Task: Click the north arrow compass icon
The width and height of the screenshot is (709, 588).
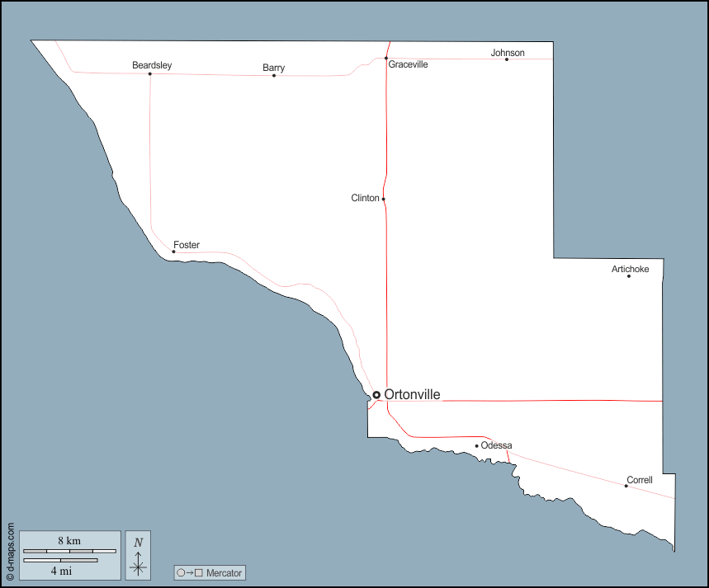Action: [x=138, y=555]
